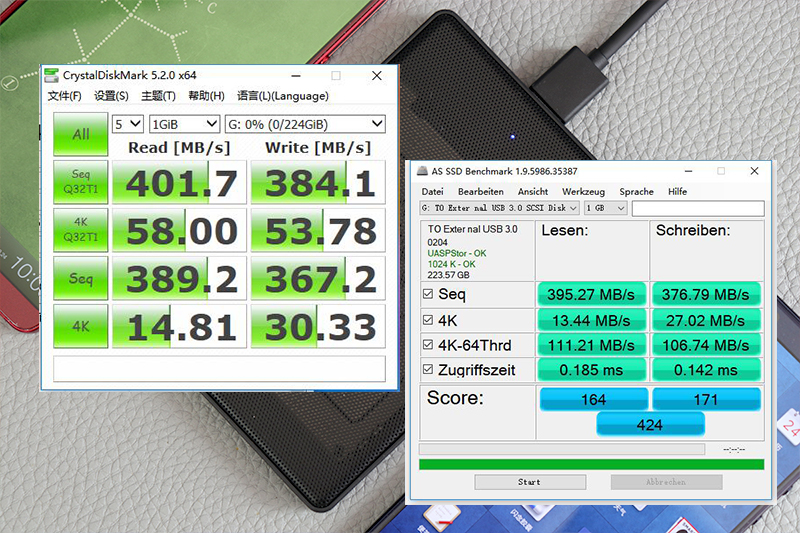Click the 384.1 Seq Q32T1 write result

[318, 182]
